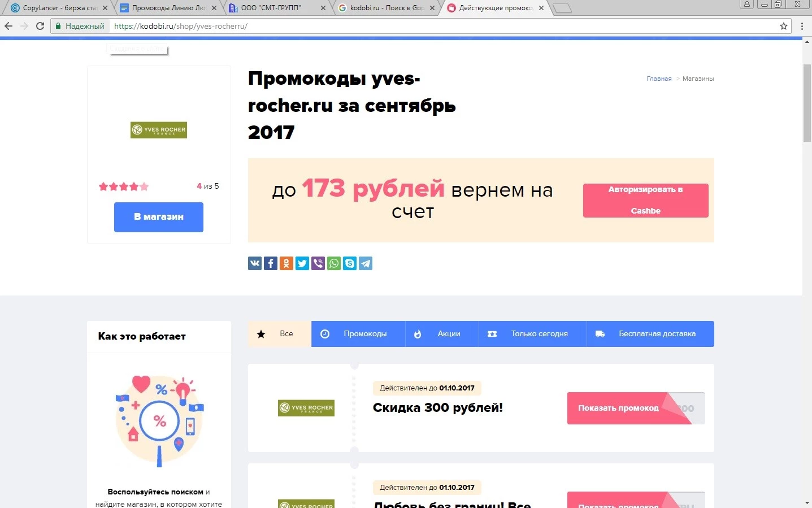Click the URL address bar
The image size is (812, 508).
tap(441, 26)
